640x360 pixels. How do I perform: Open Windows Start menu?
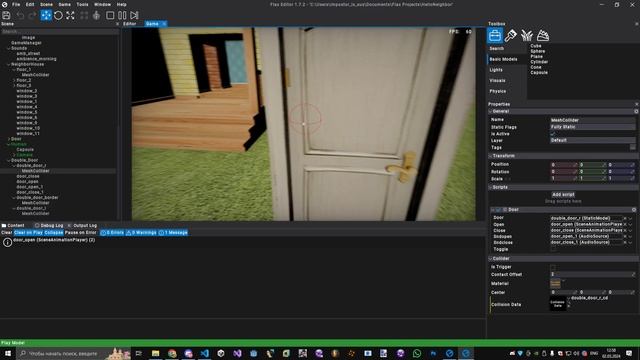click(8, 353)
